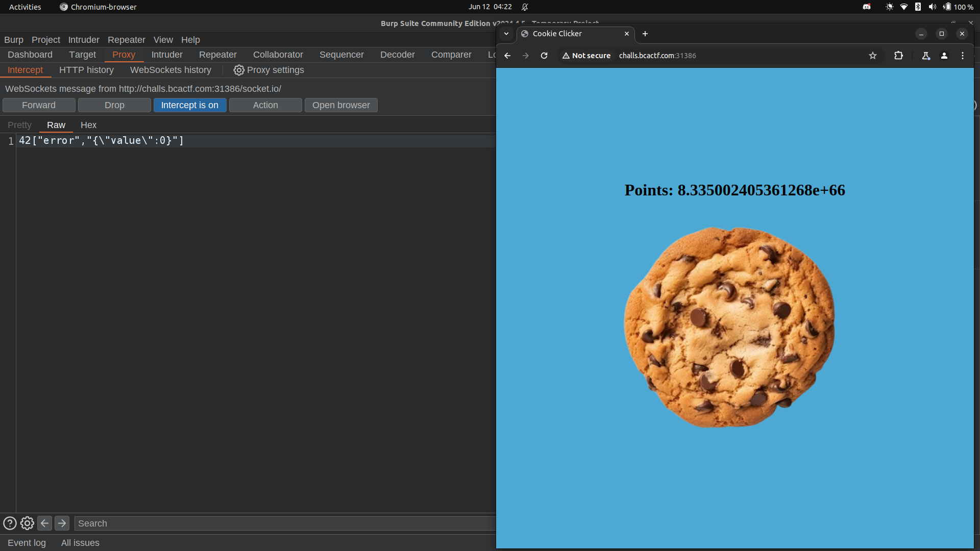Forward the intercepted WebSocket message
Screen dimensions: 980x551
[39, 105]
